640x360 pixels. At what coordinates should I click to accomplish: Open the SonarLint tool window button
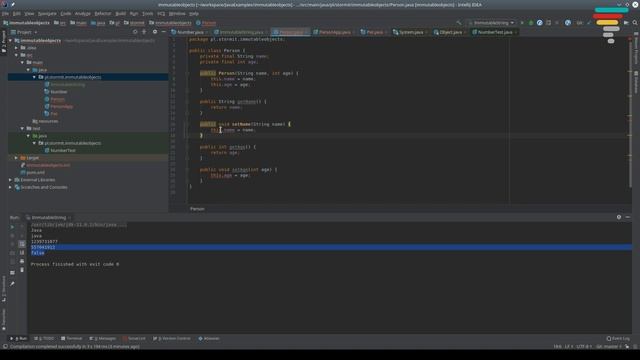tap(134, 339)
